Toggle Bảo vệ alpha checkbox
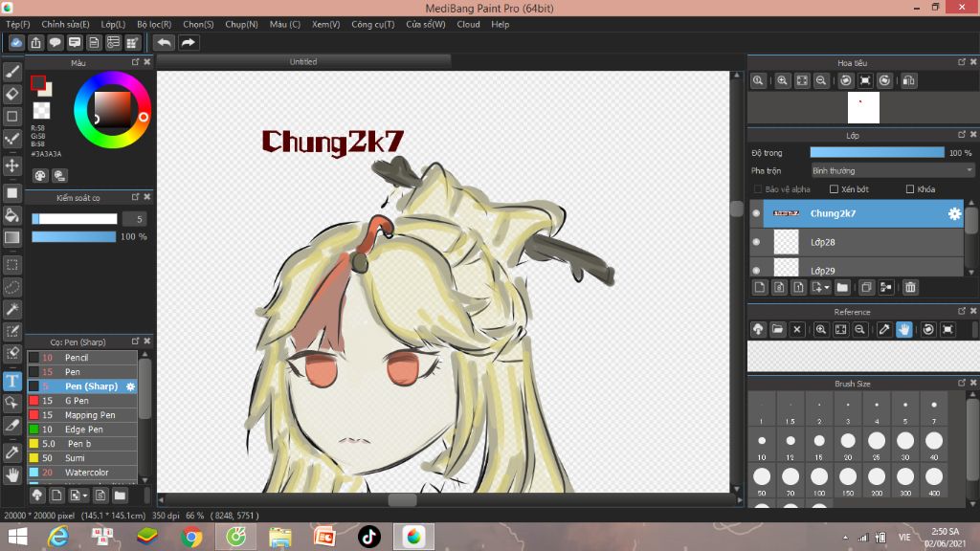Image resolution: width=980 pixels, height=551 pixels. point(758,189)
